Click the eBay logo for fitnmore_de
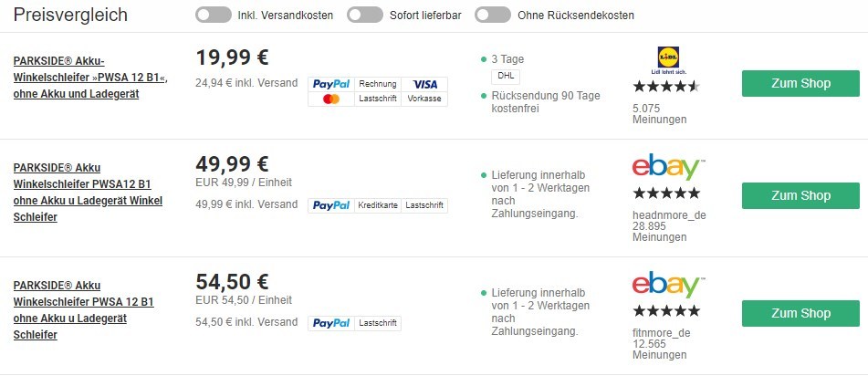Screen dimensions: 868x376 668,284
